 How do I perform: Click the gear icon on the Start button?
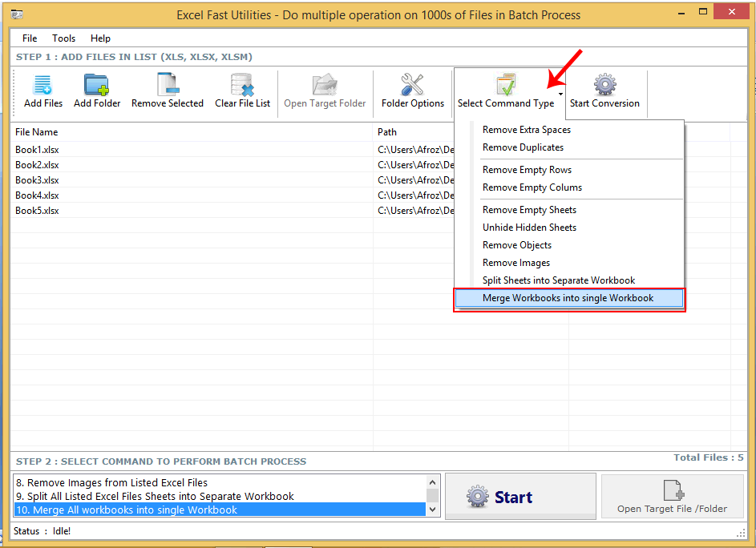tap(479, 496)
